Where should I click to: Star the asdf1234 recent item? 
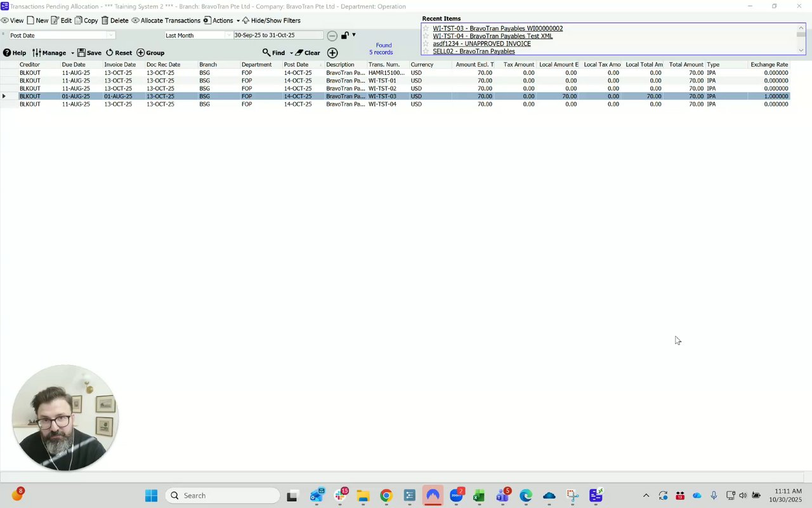coord(426,44)
